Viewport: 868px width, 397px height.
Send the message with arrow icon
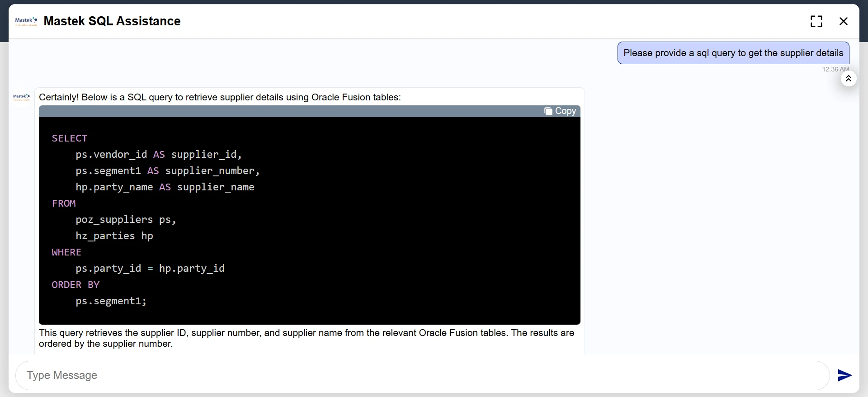pos(844,375)
